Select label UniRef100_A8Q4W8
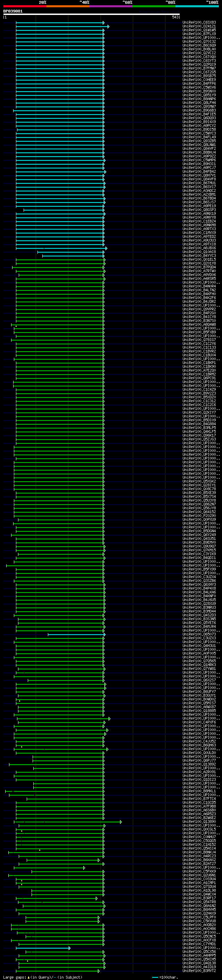The height and width of the screenshot is (980, 222). point(199,324)
